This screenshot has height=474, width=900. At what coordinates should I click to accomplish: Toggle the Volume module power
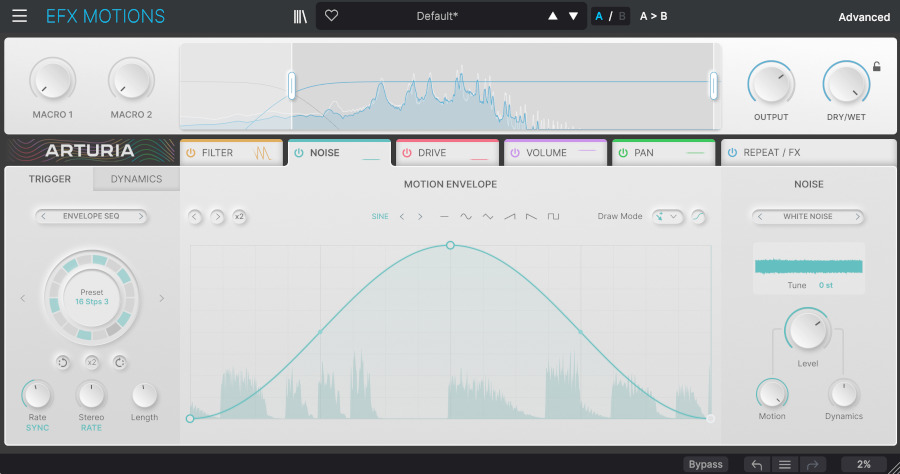515,153
